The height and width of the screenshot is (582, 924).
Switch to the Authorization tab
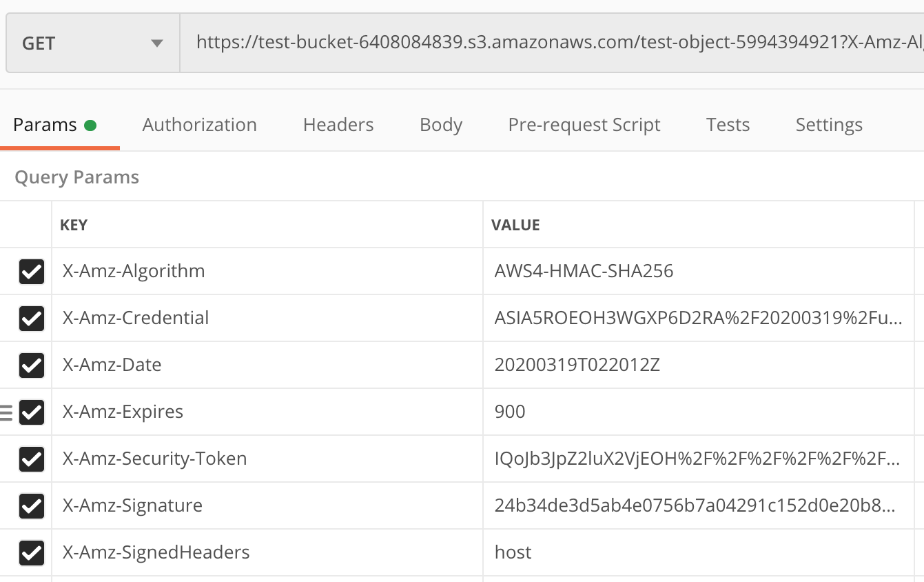pyautogui.click(x=199, y=125)
